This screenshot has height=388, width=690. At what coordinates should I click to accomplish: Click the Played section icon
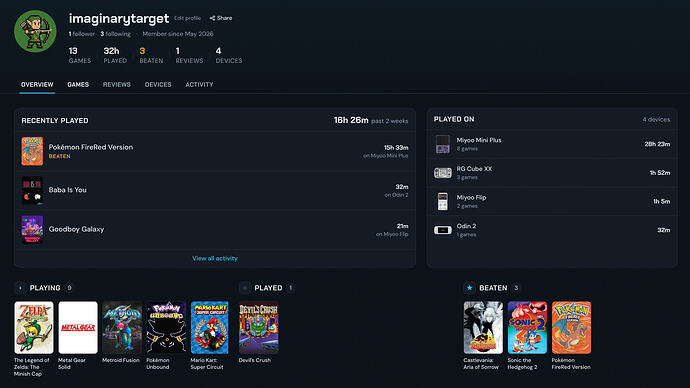point(245,288)
